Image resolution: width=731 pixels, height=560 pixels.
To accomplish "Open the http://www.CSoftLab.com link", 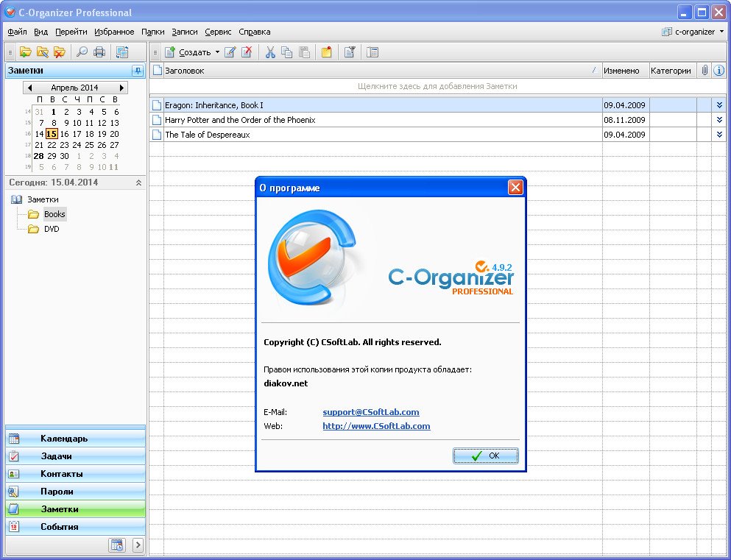I will [x=376, y=426].
